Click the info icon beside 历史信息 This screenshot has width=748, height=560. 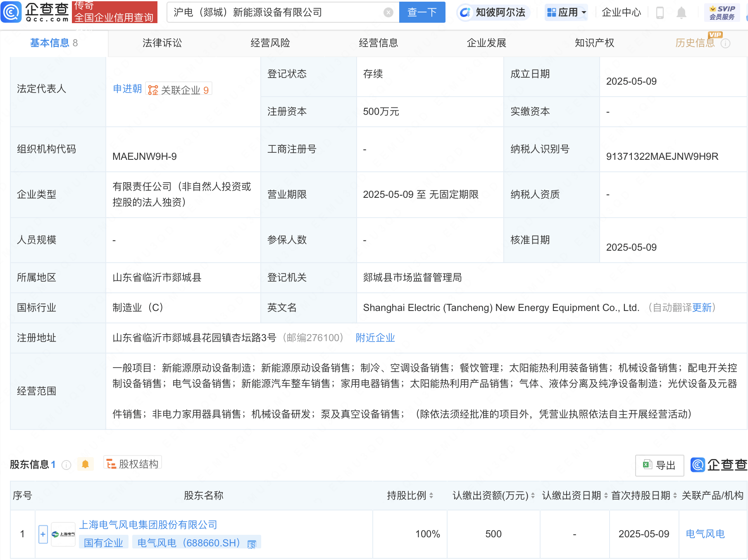725,43
